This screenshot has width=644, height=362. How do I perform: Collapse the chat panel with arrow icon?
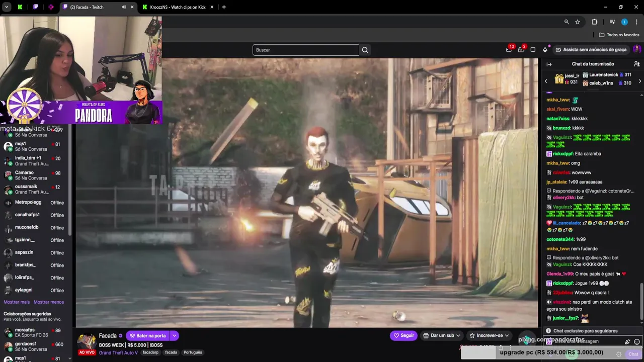tap(549, 64)
